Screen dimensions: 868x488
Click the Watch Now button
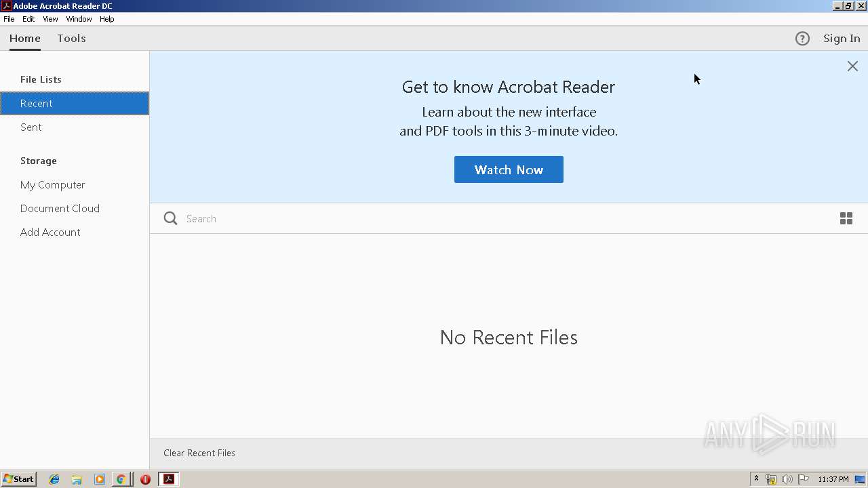coord(509,169)
